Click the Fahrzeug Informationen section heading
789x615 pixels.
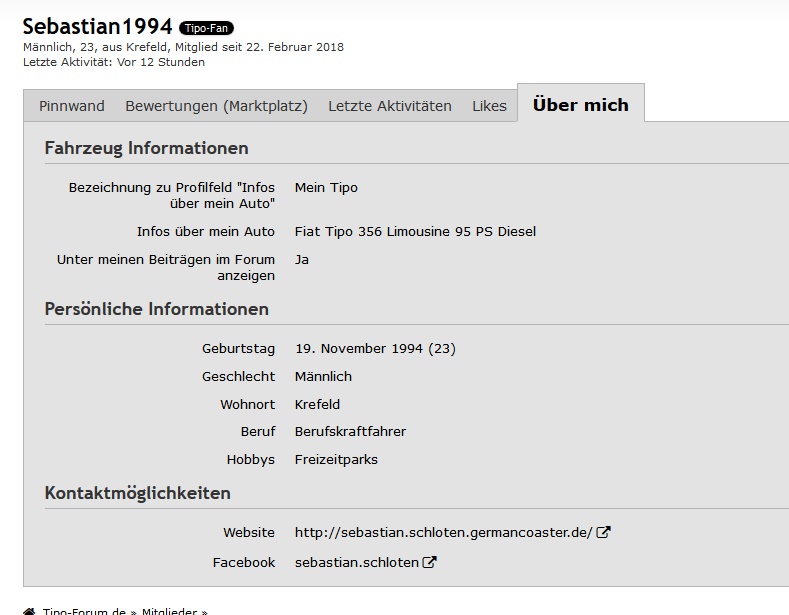click(146, 148)
